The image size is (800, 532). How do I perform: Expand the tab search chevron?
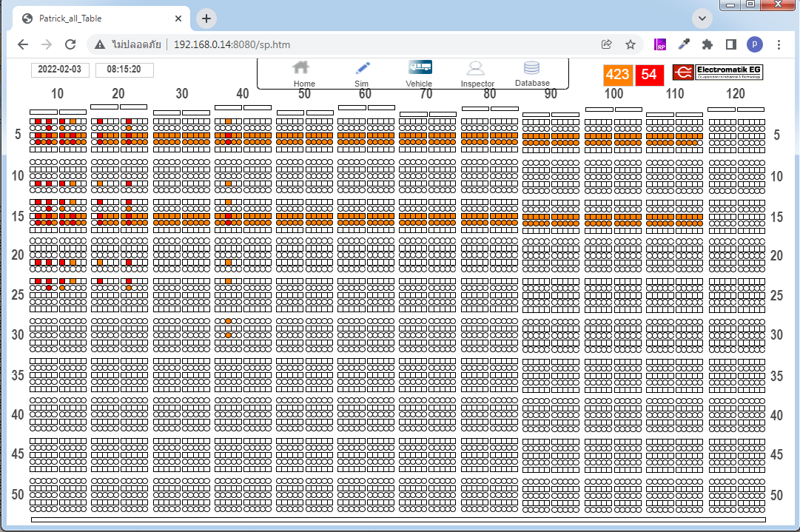[702, 18]
